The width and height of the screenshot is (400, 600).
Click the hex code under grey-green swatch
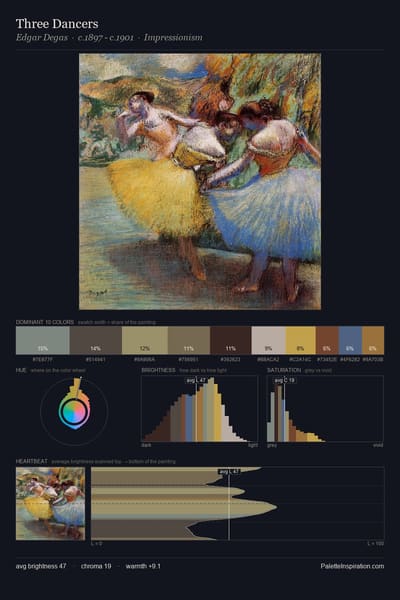[x=42, y=360]
